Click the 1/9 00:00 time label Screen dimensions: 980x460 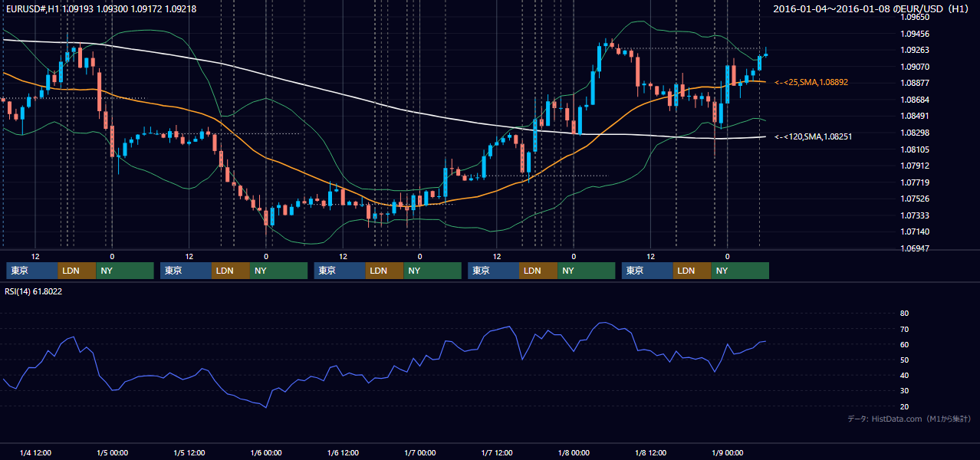(x=728, y=453)
